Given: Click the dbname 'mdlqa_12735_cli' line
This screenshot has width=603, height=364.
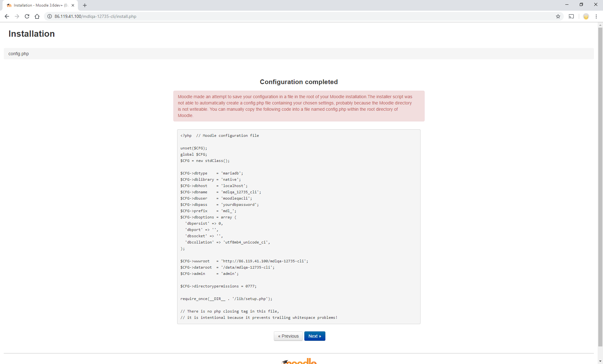Looking at the screenshot, I should tap(221, 192).
